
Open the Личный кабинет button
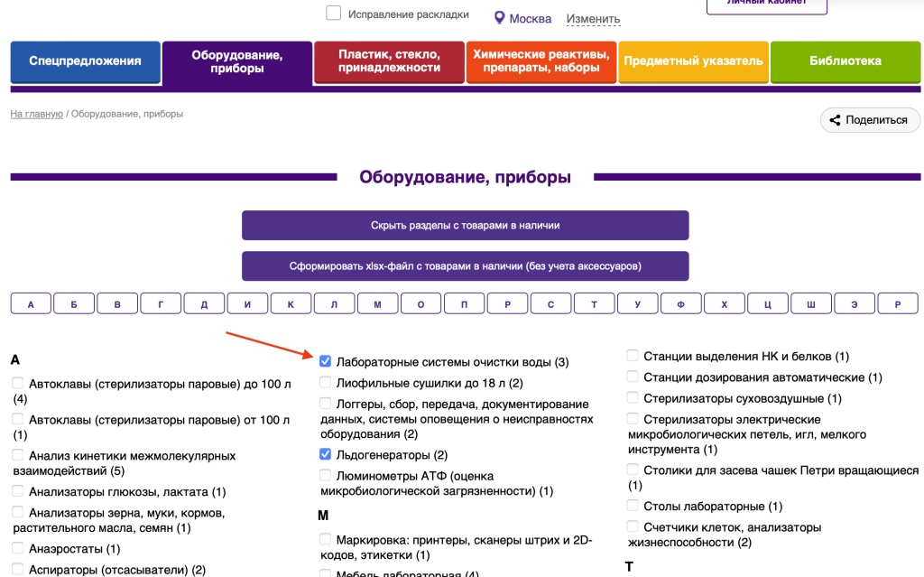766,5
